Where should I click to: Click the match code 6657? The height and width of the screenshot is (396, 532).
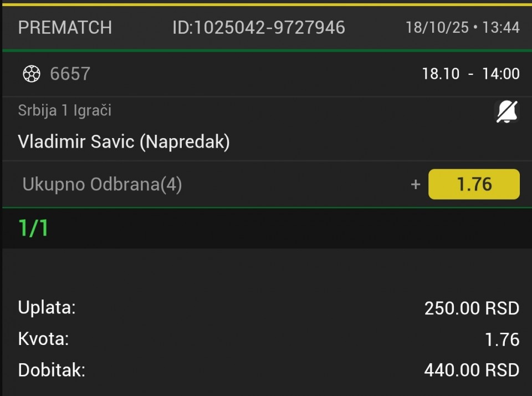pyautogui.click(x=70, y=74)
